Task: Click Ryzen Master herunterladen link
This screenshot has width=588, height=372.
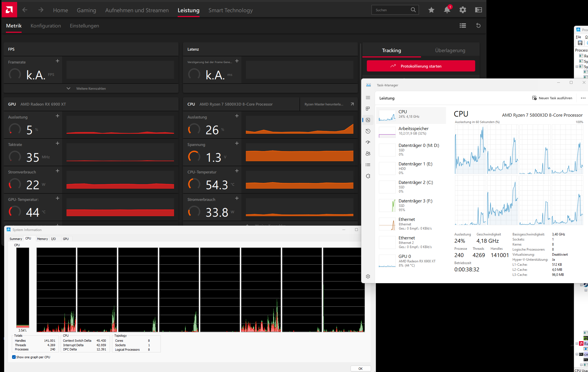Action: [x=329, y=104]
